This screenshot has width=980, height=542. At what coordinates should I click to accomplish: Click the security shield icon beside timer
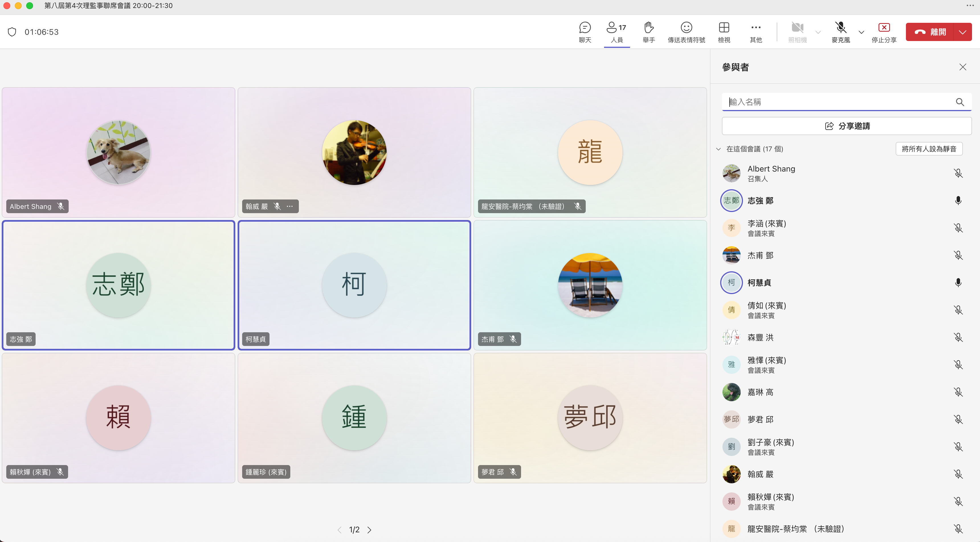(x=12, y=32)
